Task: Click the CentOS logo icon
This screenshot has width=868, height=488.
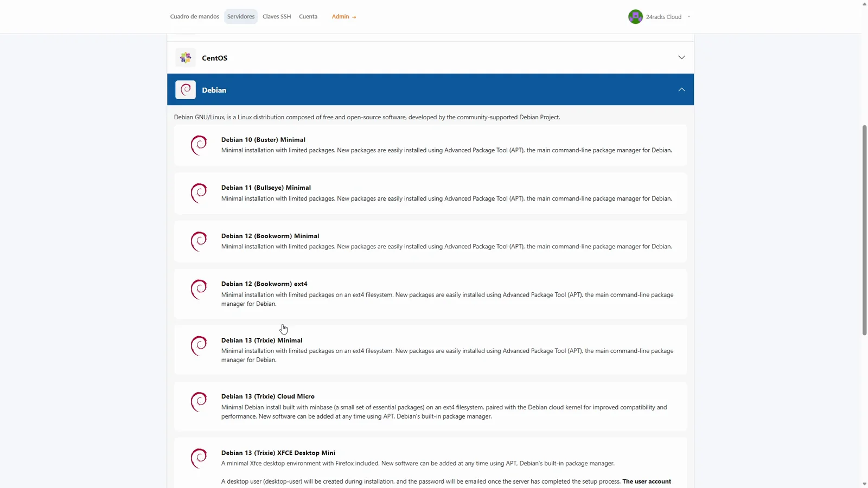Action: [x=186, y=57]
